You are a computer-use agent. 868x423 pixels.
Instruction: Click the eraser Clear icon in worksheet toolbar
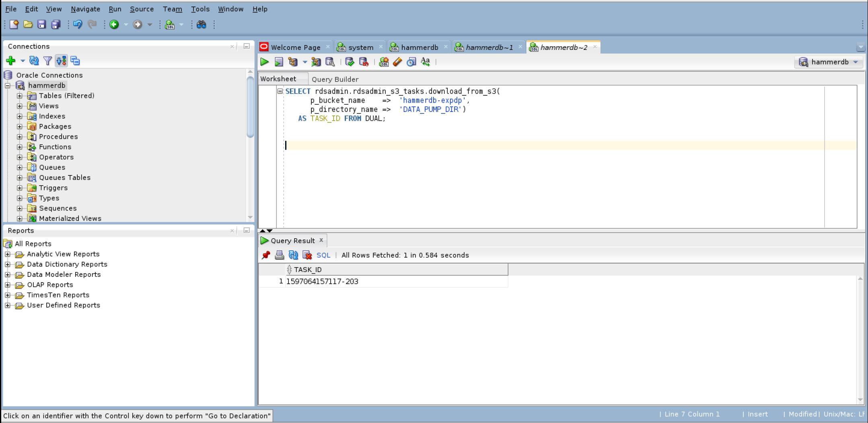click(x=397, y=62)
